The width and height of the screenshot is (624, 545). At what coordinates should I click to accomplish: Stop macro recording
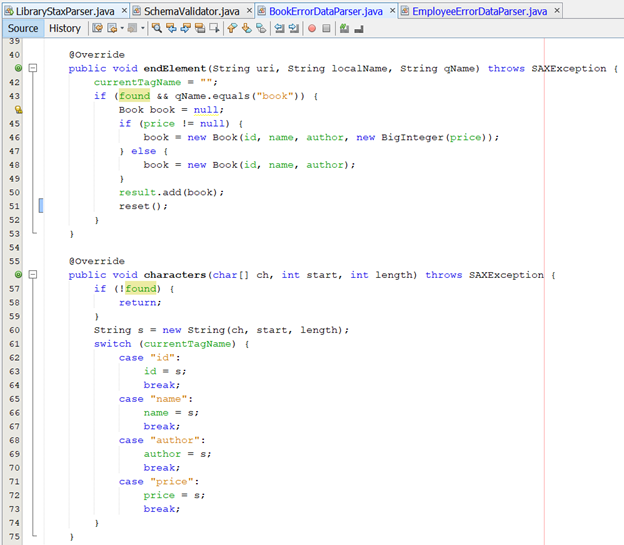tap(326, 28)
